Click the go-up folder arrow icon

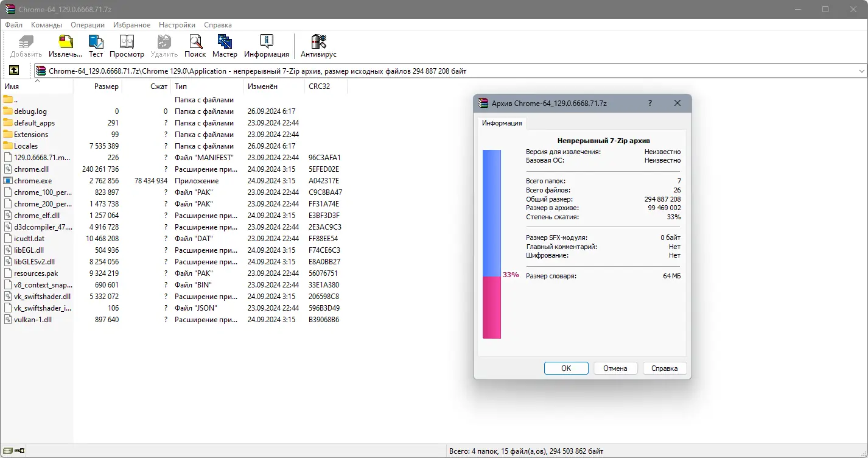(13, 70)
